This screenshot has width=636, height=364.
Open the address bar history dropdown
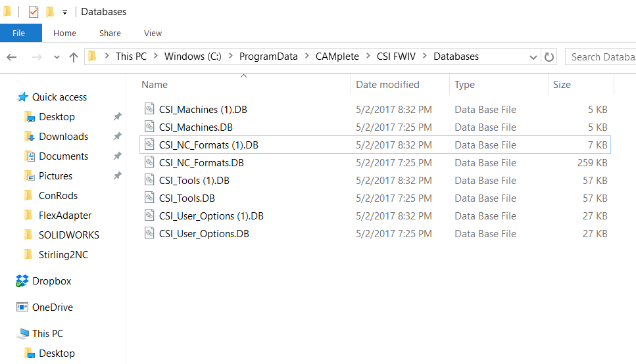click(533, 58)
